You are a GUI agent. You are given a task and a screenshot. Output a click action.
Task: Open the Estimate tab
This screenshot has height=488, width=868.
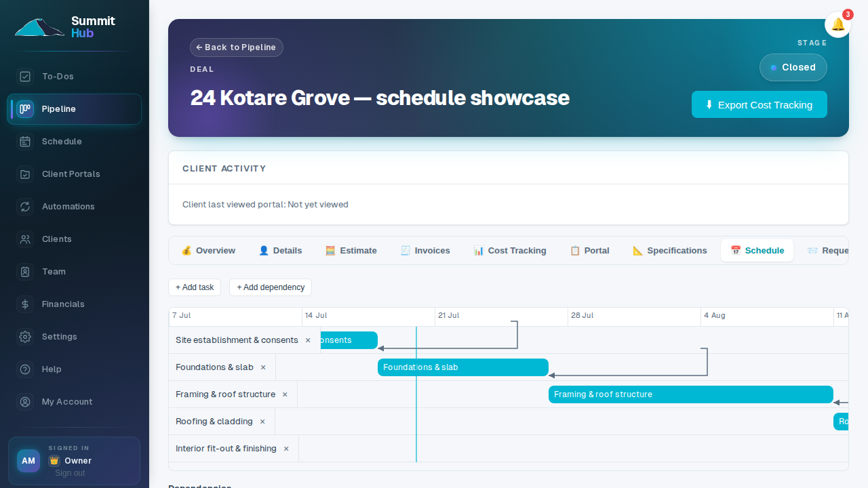click(351, 251)
